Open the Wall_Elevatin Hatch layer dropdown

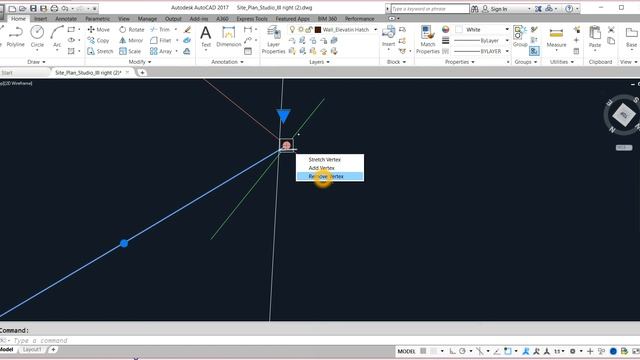(375, 29)
